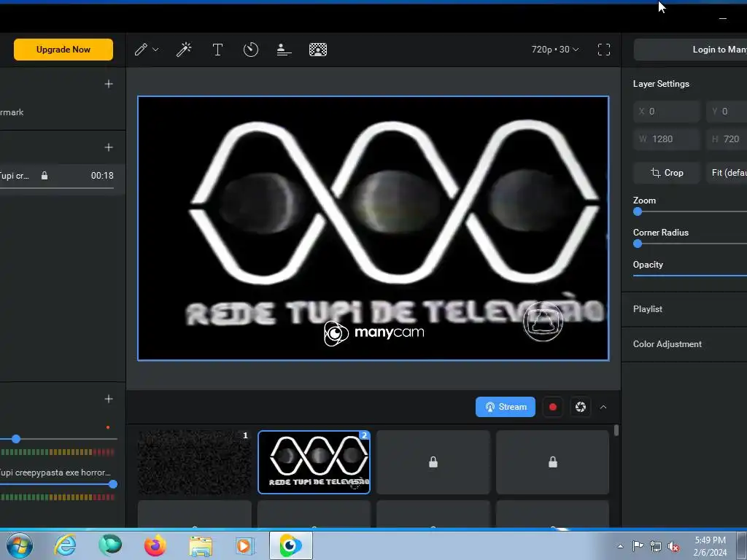This screenshot has width=747, height=560.
Task: Click the W 1280 width field
Action: click(x=667, y=139)
